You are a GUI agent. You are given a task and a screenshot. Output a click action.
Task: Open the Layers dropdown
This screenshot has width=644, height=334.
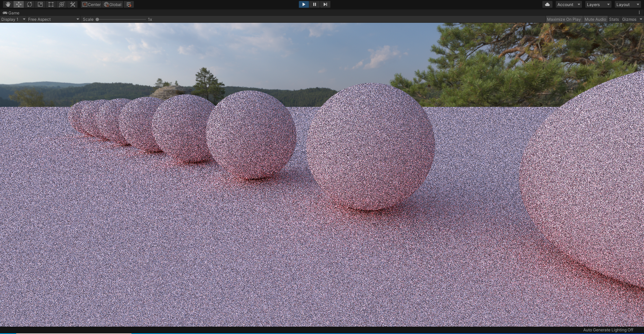pyautogui.click(x=598, y=4)
